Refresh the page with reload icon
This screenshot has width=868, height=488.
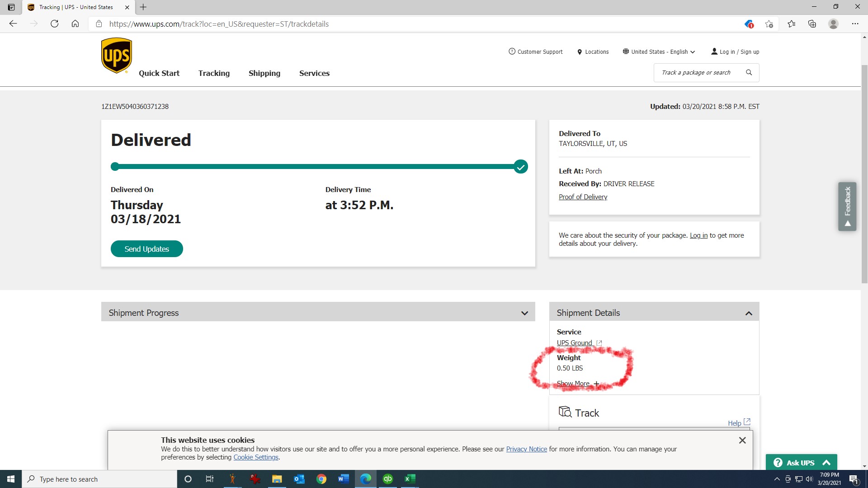(x=54, y=24)
